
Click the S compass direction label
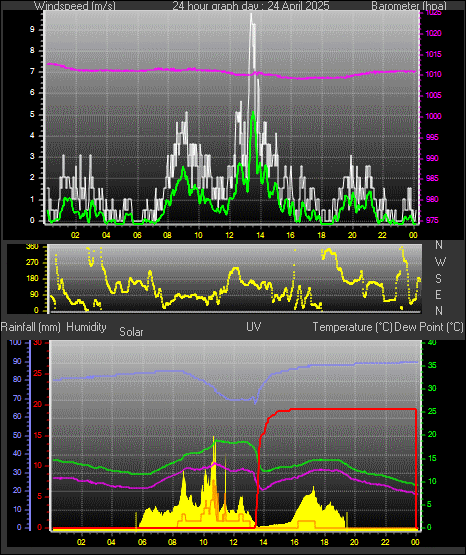click(438, 279)
